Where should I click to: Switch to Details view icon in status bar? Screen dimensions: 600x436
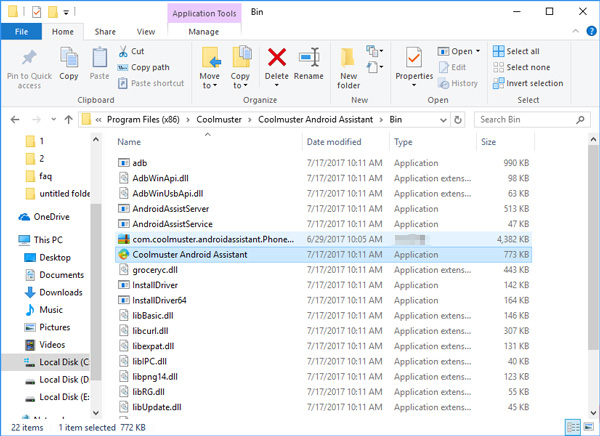tap(573, 427)
